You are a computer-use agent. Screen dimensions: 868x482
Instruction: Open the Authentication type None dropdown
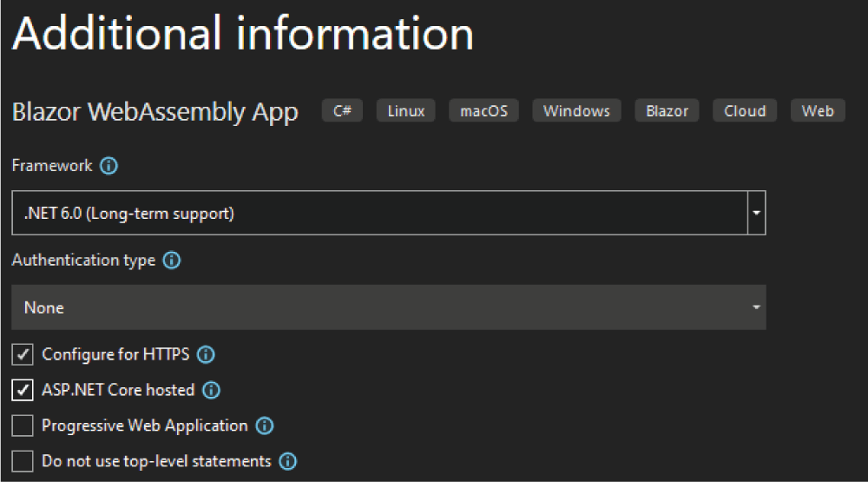click(x=389, y=307)
